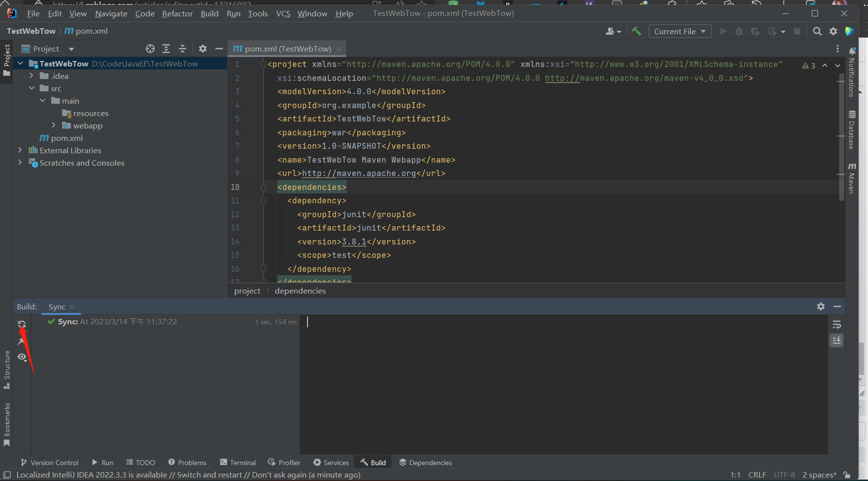Open the Maven tool window from right sidebar
This screenshot has width=868, height=481.
(852, 178)
